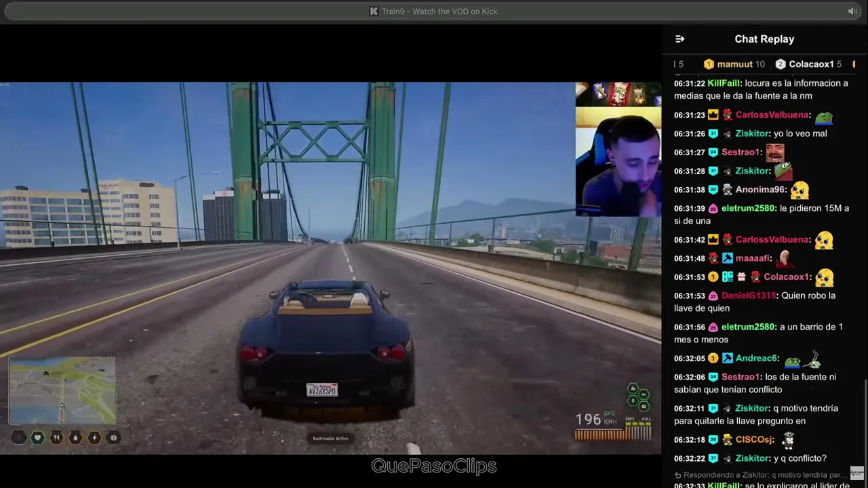The width and height of the screenshot is (868, 488).
Task: Click the emote in CISCOsj's 06:32:18 message
Action: (x=787, y=440)
